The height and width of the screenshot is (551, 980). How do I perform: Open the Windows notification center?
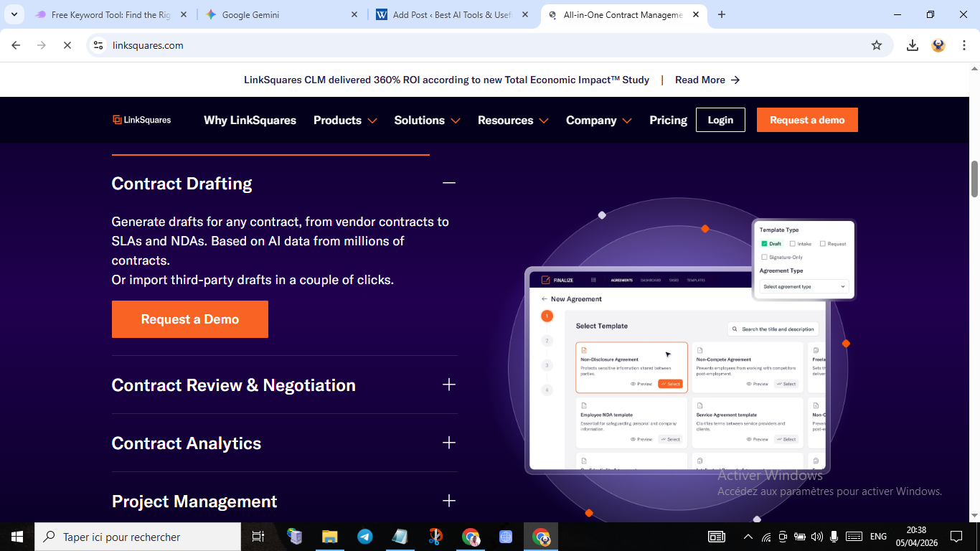click(x=956, y=537)
